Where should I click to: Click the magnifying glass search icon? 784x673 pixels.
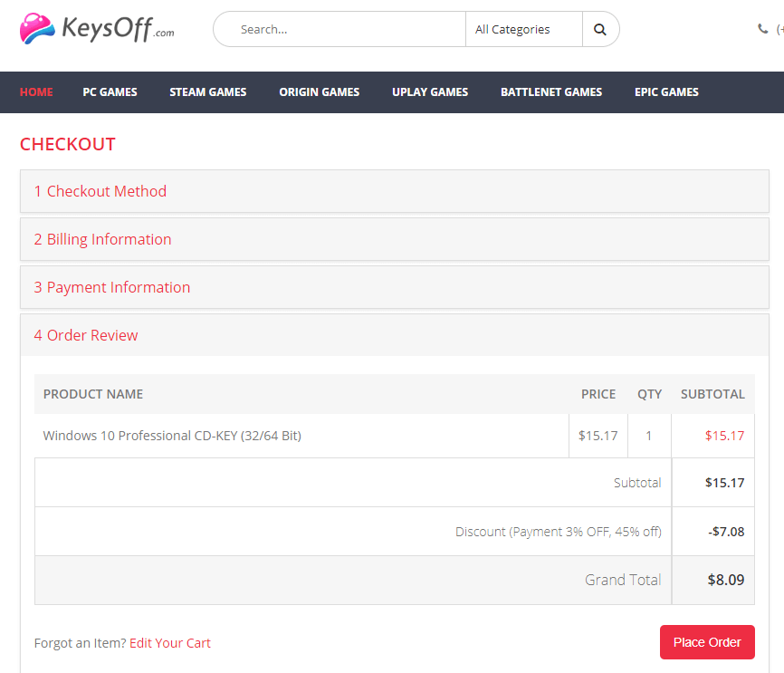point(600,29)
